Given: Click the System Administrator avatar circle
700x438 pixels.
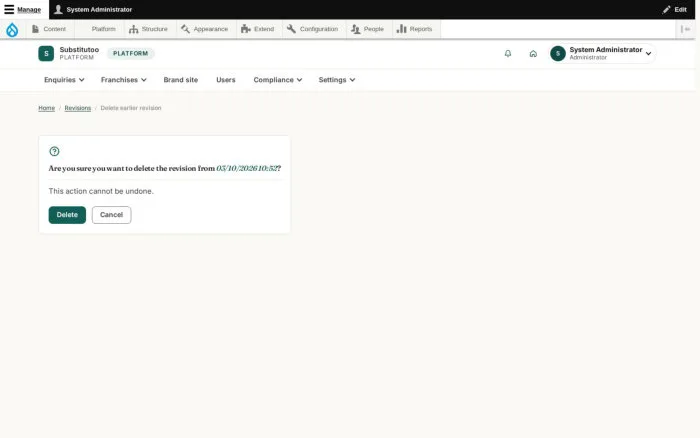Looking at the screenshot, I should click(558, 54).
